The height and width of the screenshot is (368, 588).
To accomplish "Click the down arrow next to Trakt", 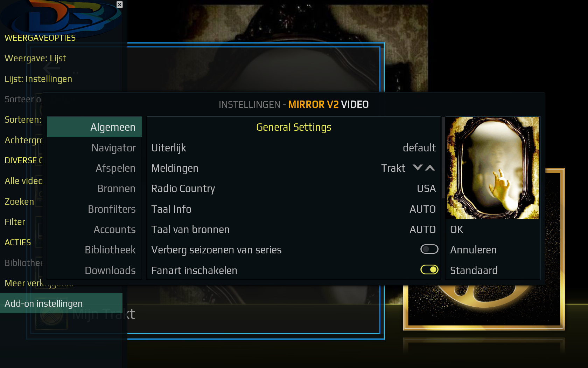I will [x=418, y=168].
